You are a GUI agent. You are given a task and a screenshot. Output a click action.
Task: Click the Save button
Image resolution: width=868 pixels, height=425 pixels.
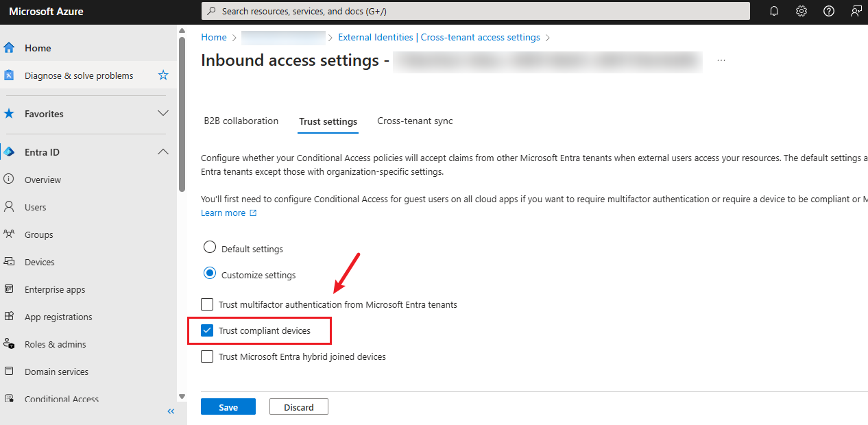228,406
